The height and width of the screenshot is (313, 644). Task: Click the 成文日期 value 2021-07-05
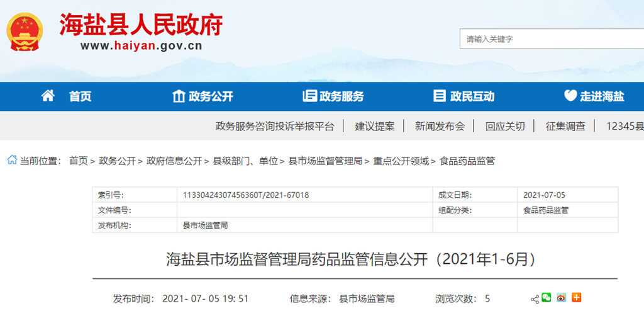coord(544,195)
